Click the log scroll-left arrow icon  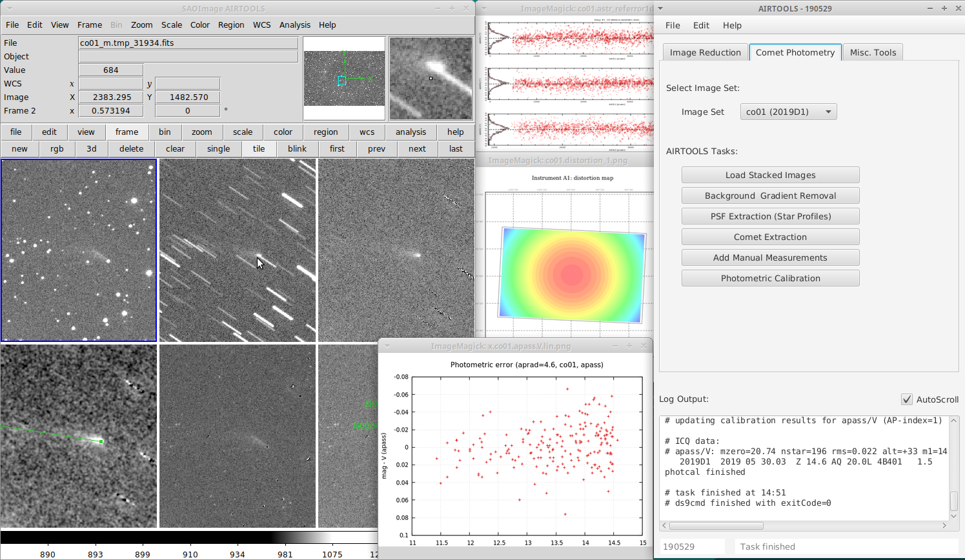click(x=665, y=526)
